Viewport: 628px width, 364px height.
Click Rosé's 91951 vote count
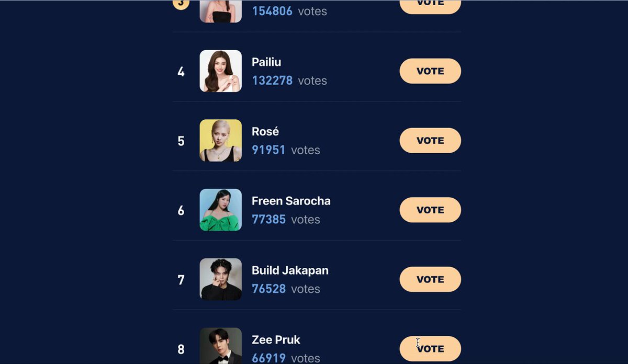(x=268, y=150)
